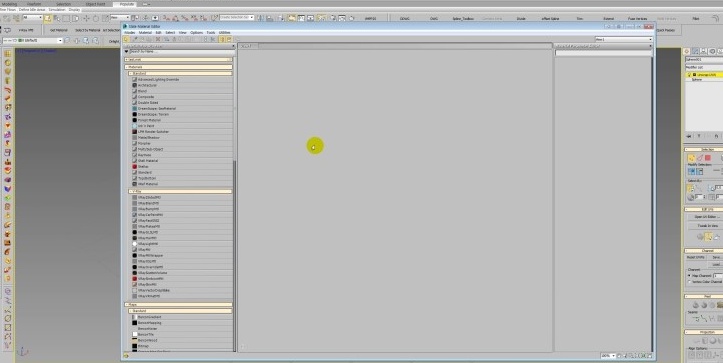This screenshot has width=723, height=363.
Task: Click the Tweak In View button
Action: [707, 226]
